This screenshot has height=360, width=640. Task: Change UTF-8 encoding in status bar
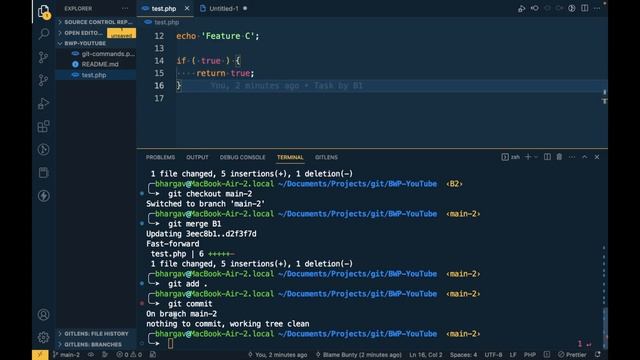pos(493,355)
